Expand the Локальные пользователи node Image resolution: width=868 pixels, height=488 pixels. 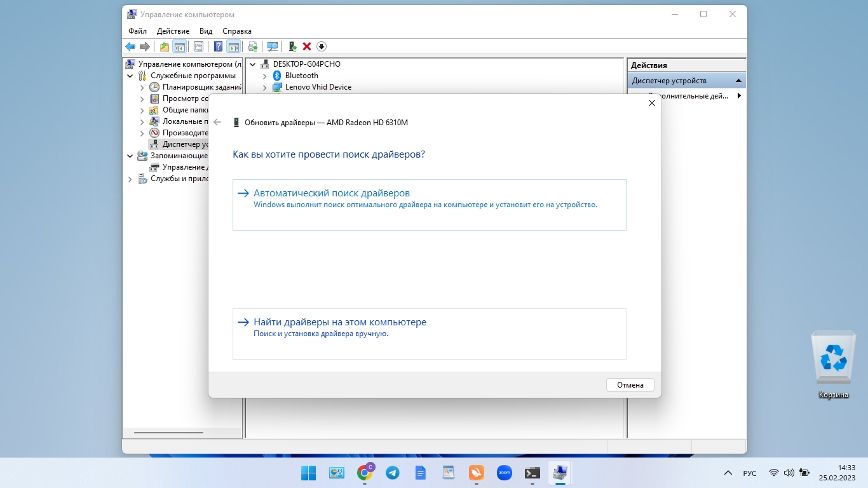tap(142, 121)
